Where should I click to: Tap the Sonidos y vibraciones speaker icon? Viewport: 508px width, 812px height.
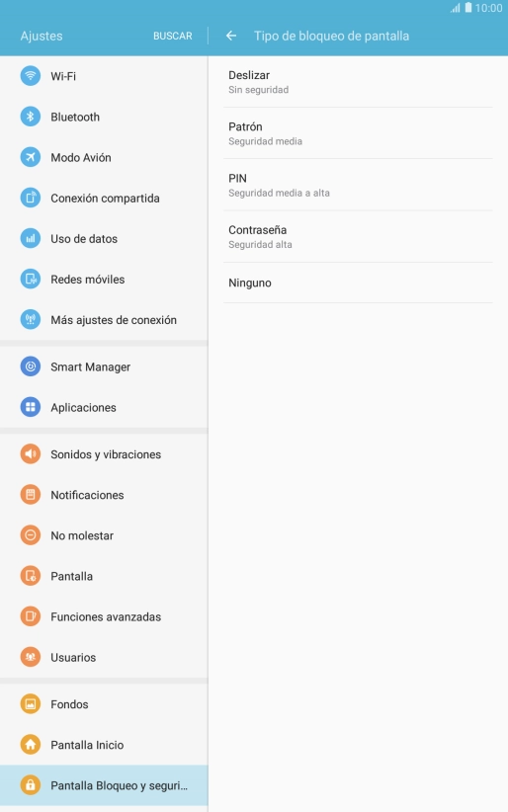30,453
